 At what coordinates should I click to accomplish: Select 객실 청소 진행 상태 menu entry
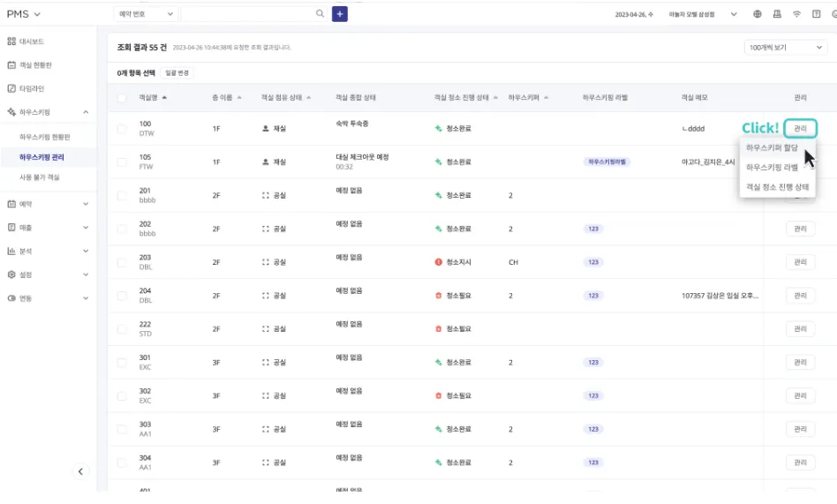[x=777, y=186]
